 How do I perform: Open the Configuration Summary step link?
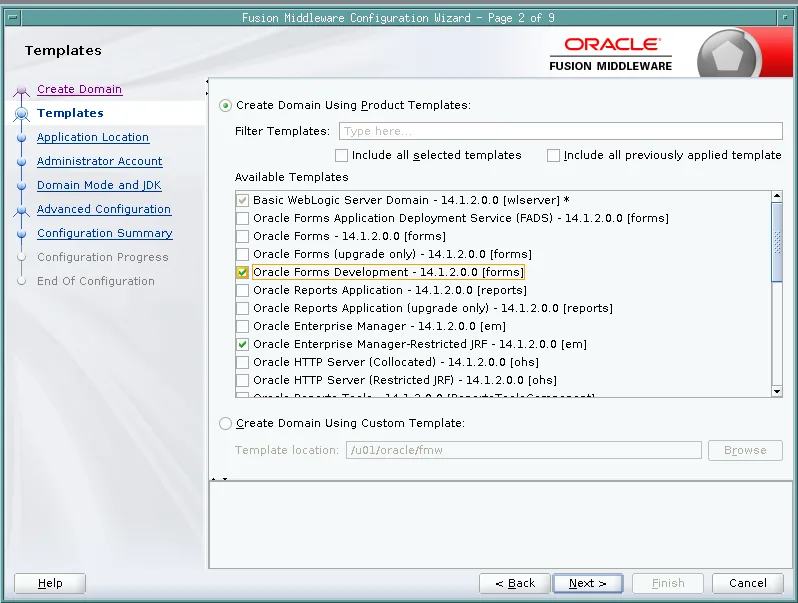[105, 233]
